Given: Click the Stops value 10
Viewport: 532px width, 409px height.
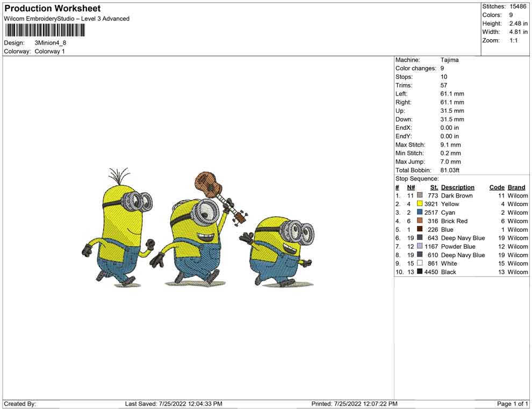Looking at the screenshot, I should (x=444, y=77).
